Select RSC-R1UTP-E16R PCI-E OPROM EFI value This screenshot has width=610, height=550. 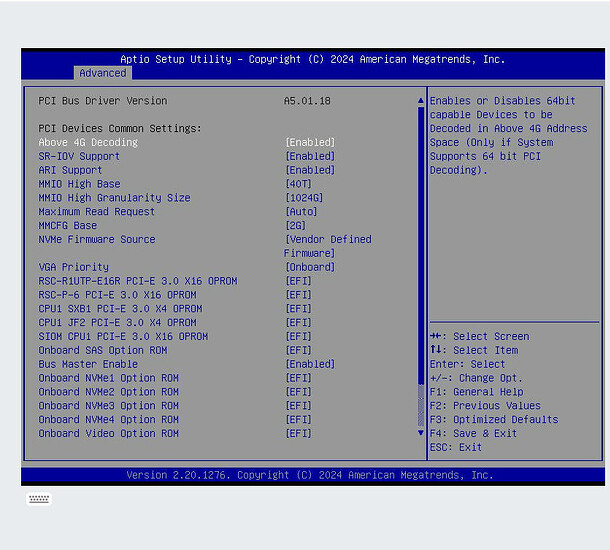tap(298, 282)
